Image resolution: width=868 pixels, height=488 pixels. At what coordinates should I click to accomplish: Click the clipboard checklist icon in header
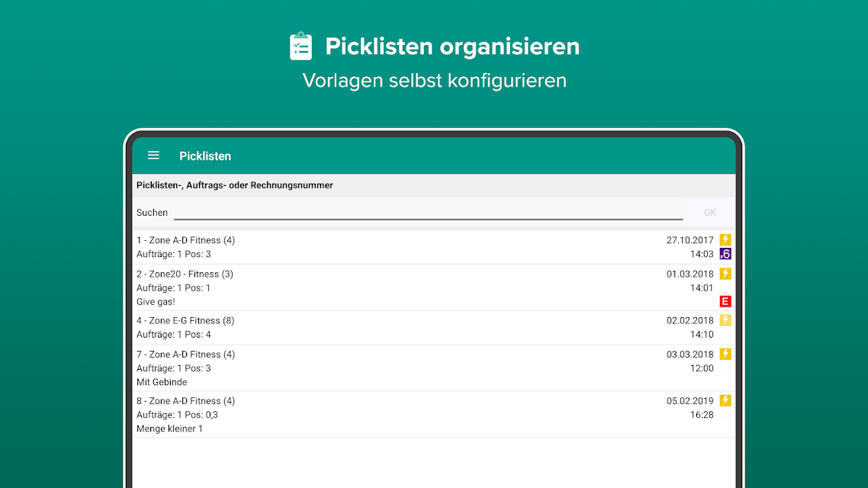coord(301,46)
